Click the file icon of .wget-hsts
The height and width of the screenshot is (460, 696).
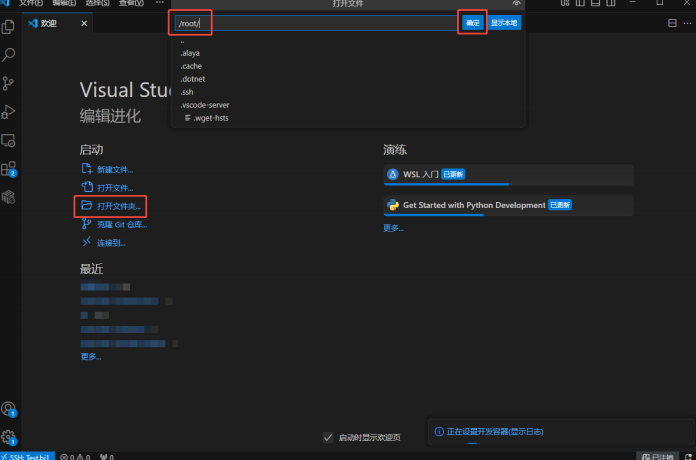(188, 118)
